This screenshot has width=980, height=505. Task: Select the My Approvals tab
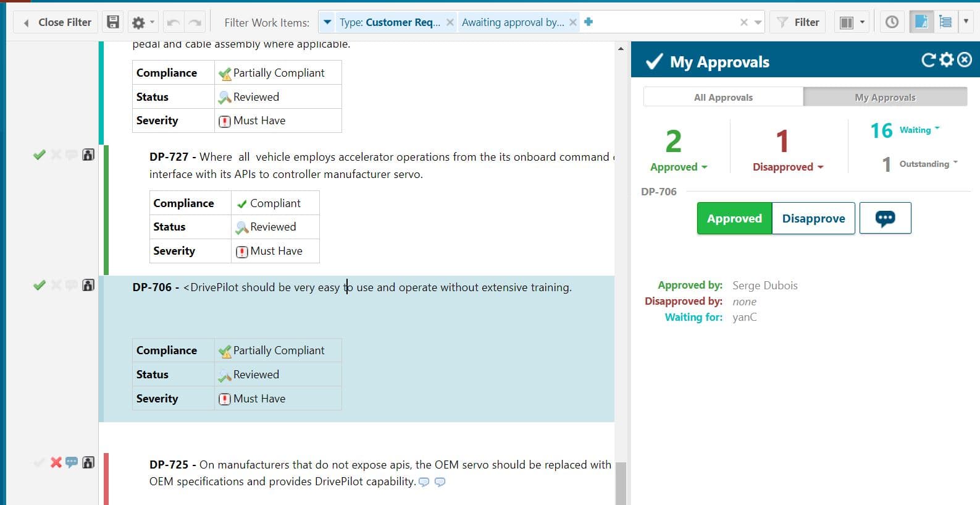point(884,97)
